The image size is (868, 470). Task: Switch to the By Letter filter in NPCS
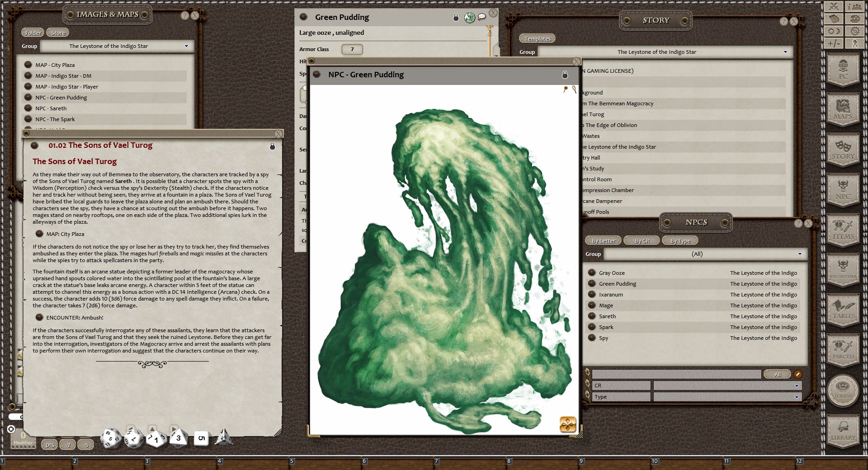pos(603,240)
